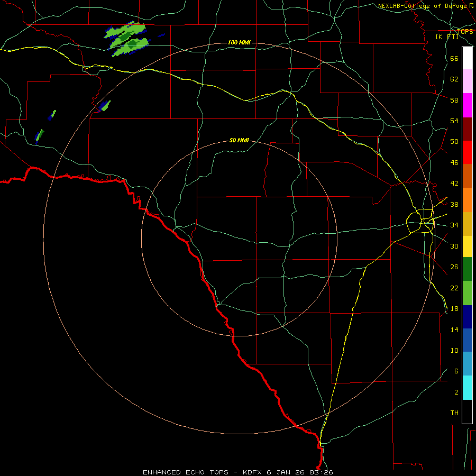The height and width of the screenshot is (476, 476).
Task: Pick the navy blue legend swatch
Action: [467, 317]
